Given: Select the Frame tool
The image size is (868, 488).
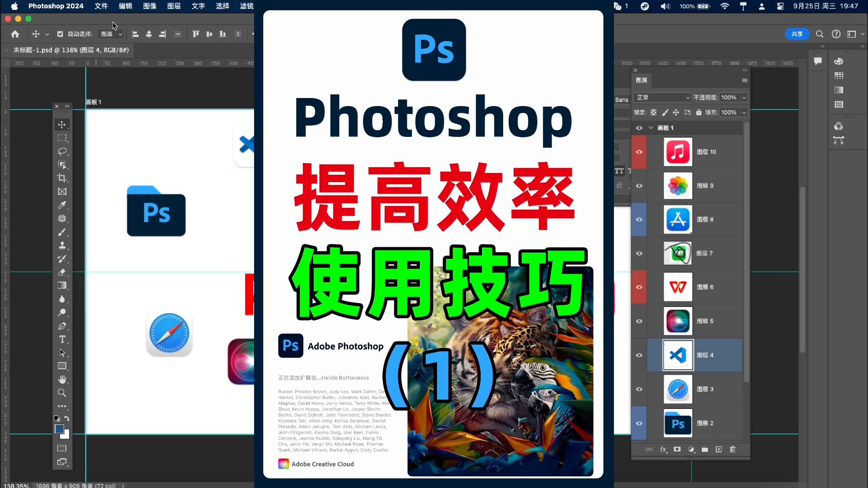Looking at the screenshot, I should [x=62, y=192].
